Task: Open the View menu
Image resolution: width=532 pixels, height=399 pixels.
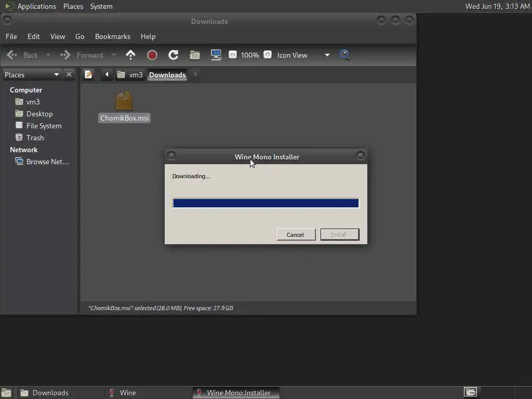Action: 58,37
